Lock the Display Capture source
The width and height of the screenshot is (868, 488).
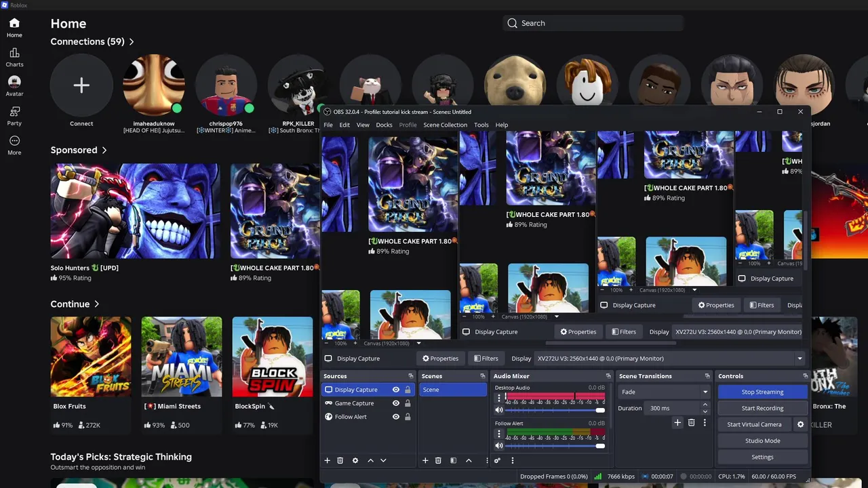(408, 390)
